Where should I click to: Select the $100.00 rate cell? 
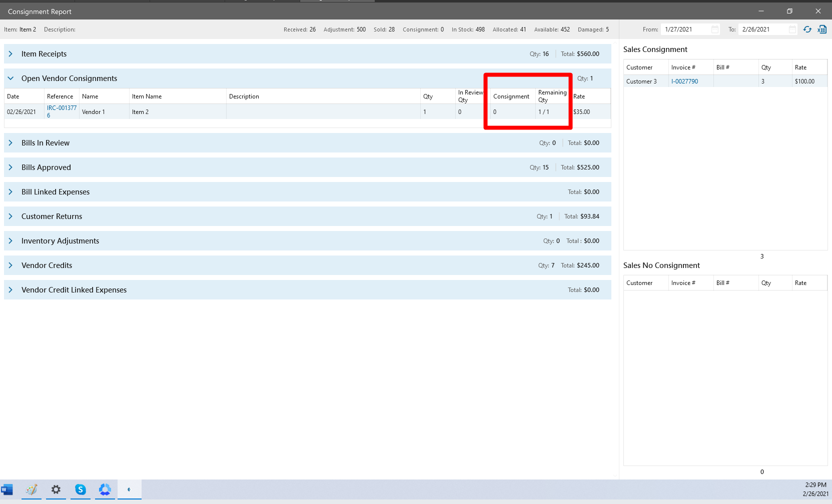(x=809, y=81)
